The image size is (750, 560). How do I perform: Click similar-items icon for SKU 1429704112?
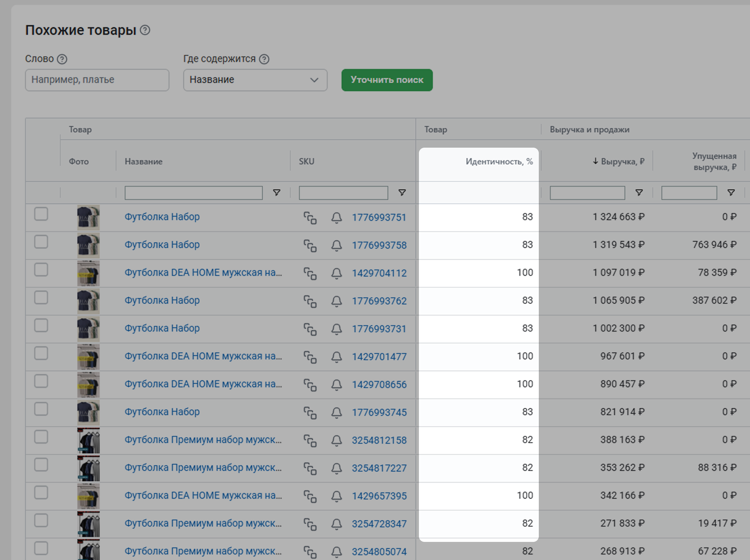(310, 273)
